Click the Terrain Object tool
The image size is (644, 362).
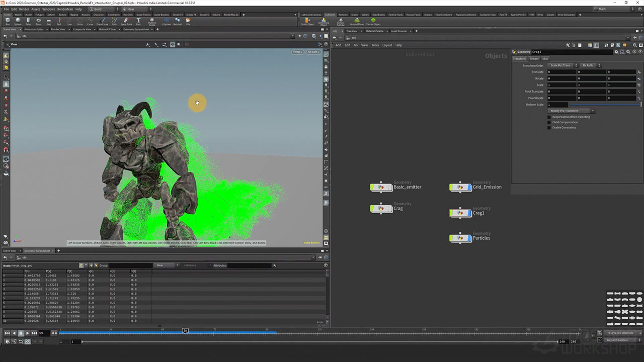point(373,21)
